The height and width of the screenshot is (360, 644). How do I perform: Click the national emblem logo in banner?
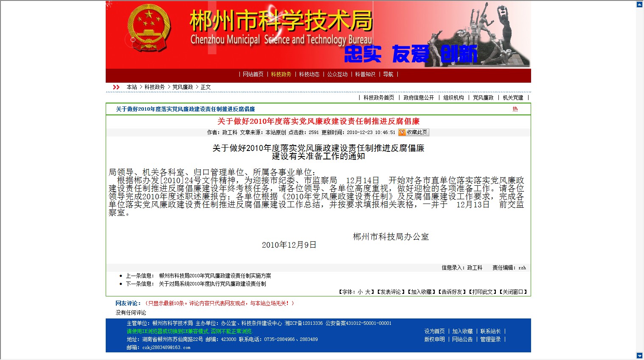coord(149,29)
